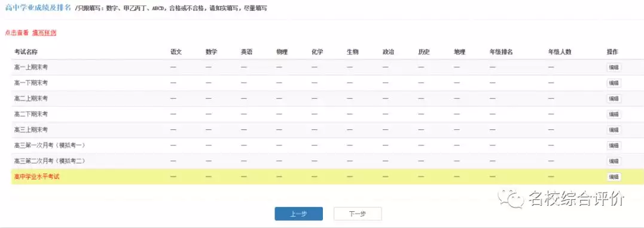Viewport: 644px width, 228px height.
Task: Click the 高三第一次月考（模拟考一） exam name
Action: click(x=50, y=145)
